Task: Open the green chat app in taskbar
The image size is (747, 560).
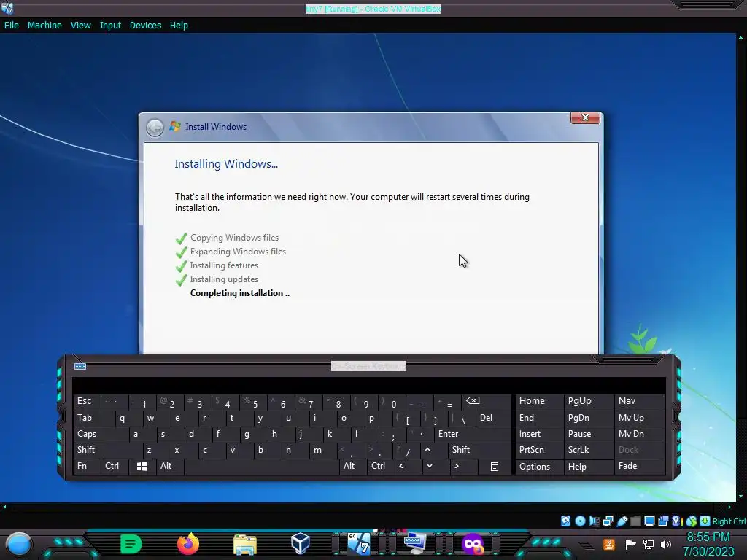Action: point(131,544)
